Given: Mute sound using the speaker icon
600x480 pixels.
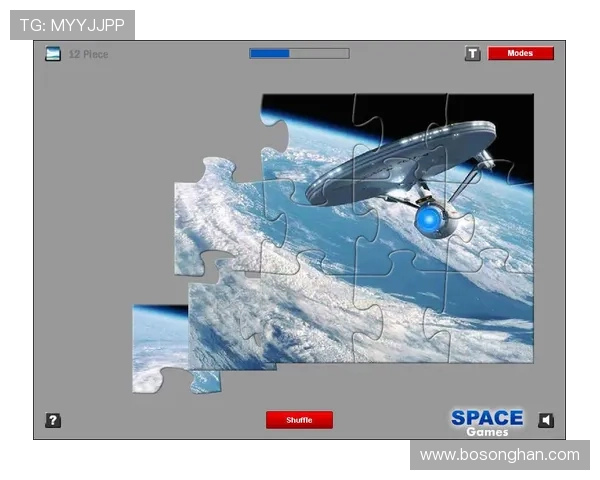Looking at the screenshot, I should coord(546,420).
